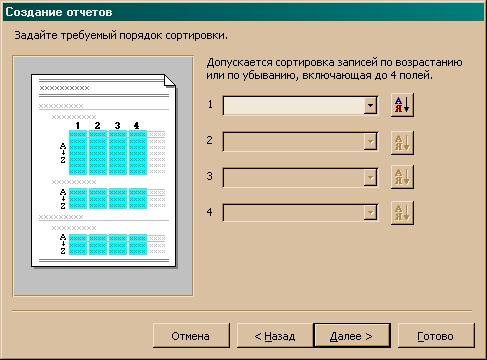Toggle ascending sort button for field 1
This screenshot has height=360, width=487.
[x=402, y=105]
